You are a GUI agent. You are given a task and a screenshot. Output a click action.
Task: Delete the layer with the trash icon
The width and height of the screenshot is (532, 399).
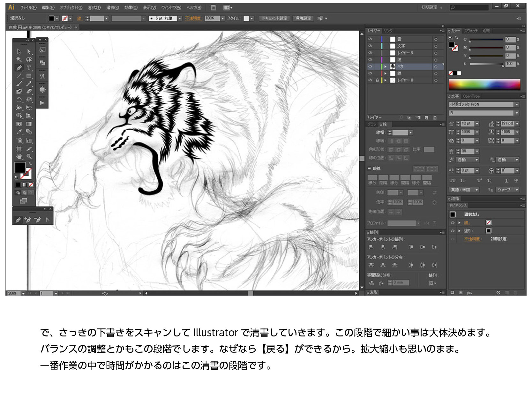coord(435,117)
